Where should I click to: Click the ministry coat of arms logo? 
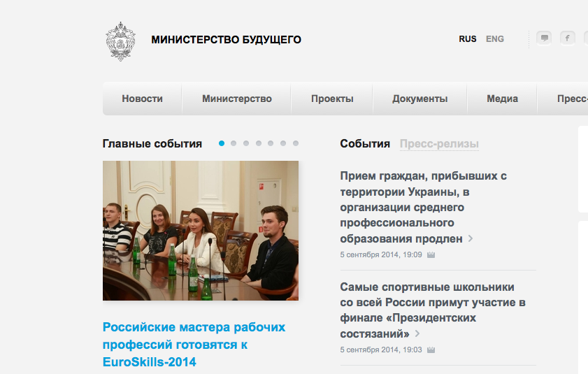(x=120, y=41)
